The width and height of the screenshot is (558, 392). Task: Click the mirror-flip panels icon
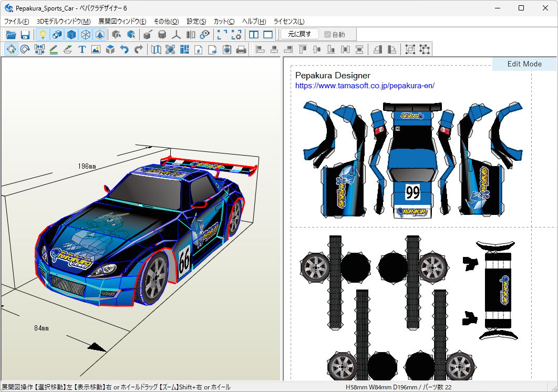(x=190, y=35)
